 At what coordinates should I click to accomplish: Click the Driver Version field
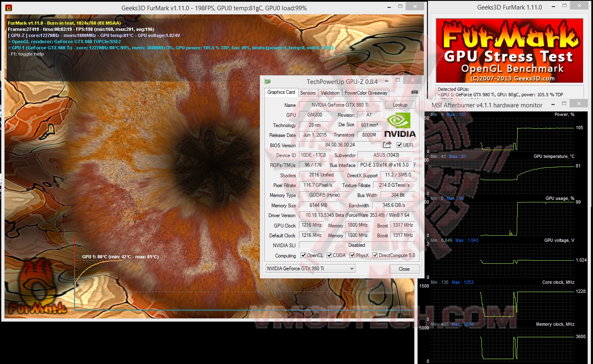357,215
